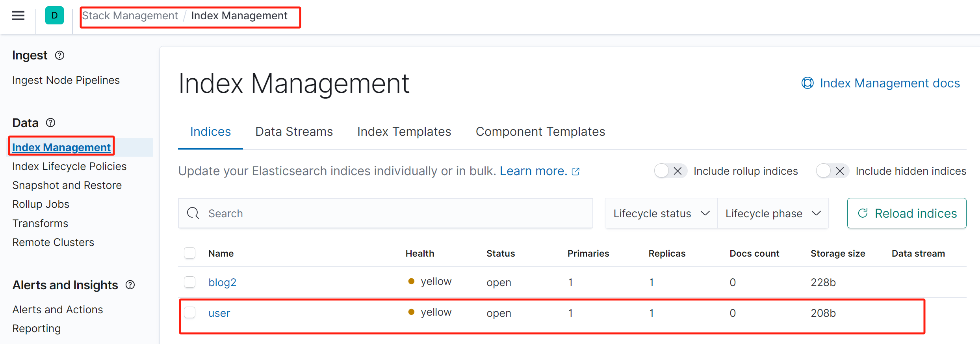The height and width of the screenshot is (344, 980).
Task: Click Stack Management breadcrumb
Action: pos(130,16)
